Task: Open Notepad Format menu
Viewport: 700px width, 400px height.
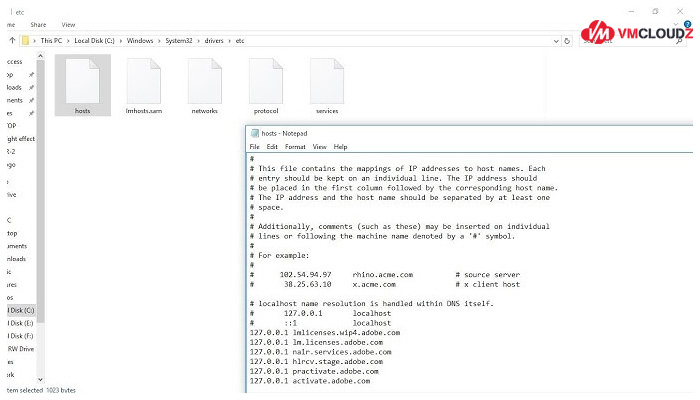Action: click(x=295, y=146)
